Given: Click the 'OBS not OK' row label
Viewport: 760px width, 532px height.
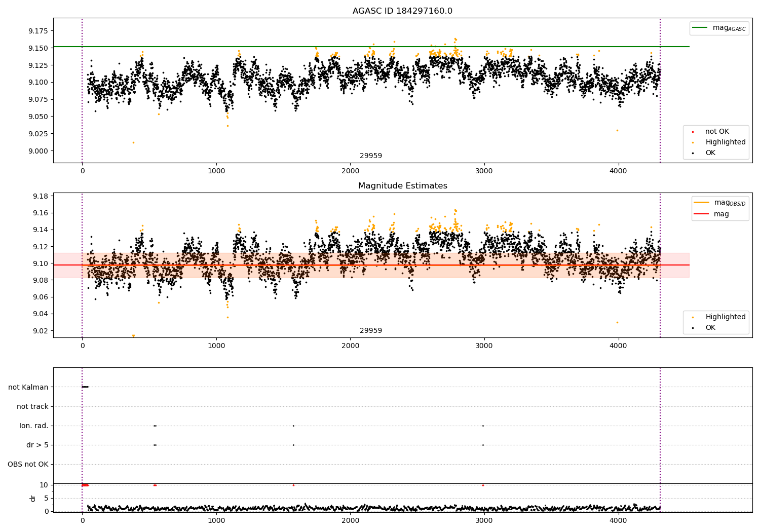Looking at the screenshot, I should [28, 464].
